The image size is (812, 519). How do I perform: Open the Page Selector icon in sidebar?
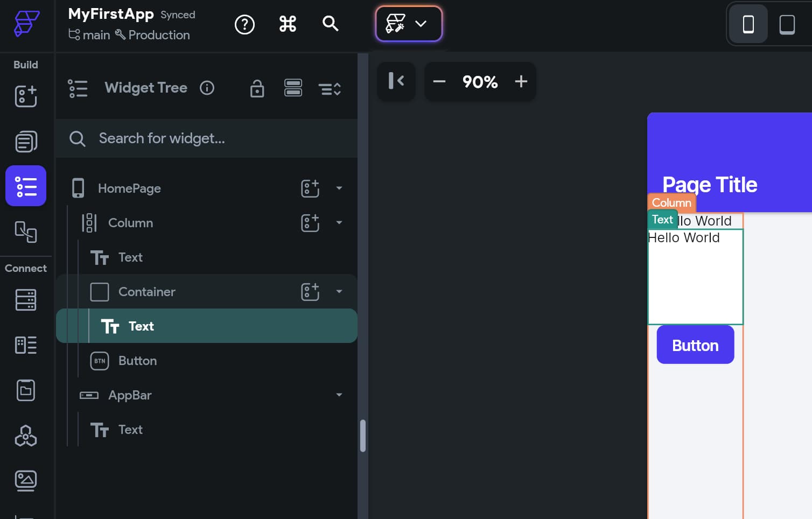coord(26,142)
